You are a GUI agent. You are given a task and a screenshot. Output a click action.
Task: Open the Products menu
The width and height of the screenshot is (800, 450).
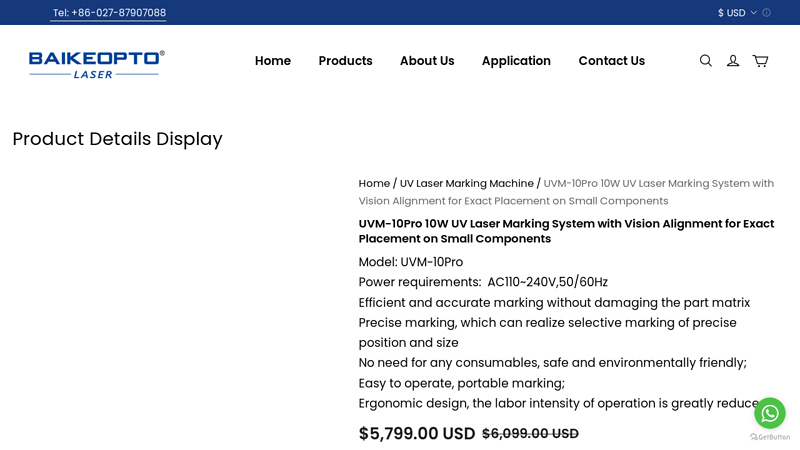(345, 61)
